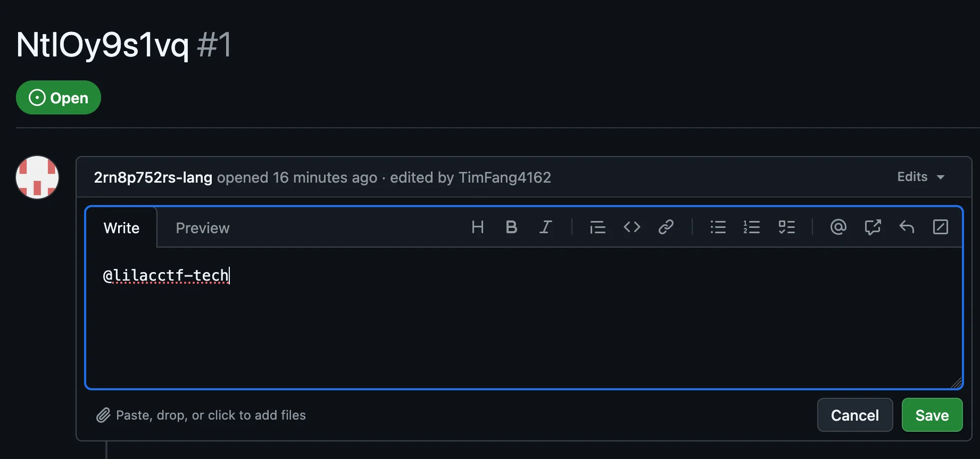Mention a user with the @ icon
Image resolution: width=980 pixels, height=459 pixels.
[x=838, y=227]
